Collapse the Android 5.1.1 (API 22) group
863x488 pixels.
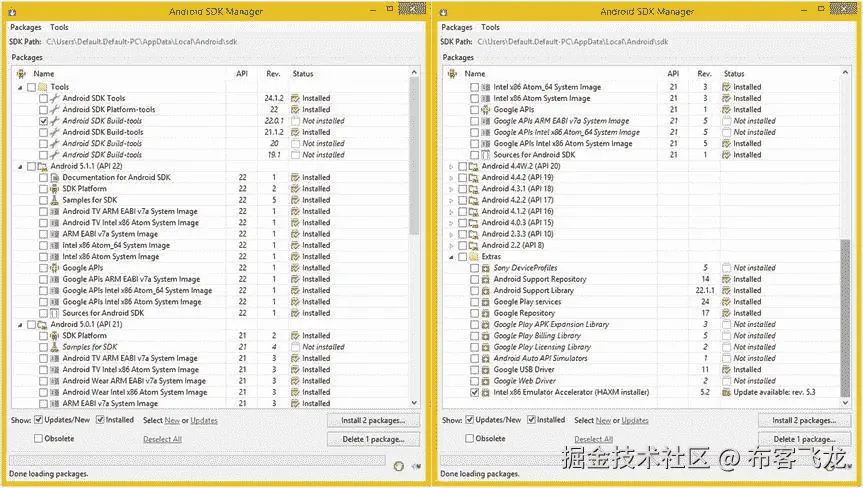click(x=20, y=167)
